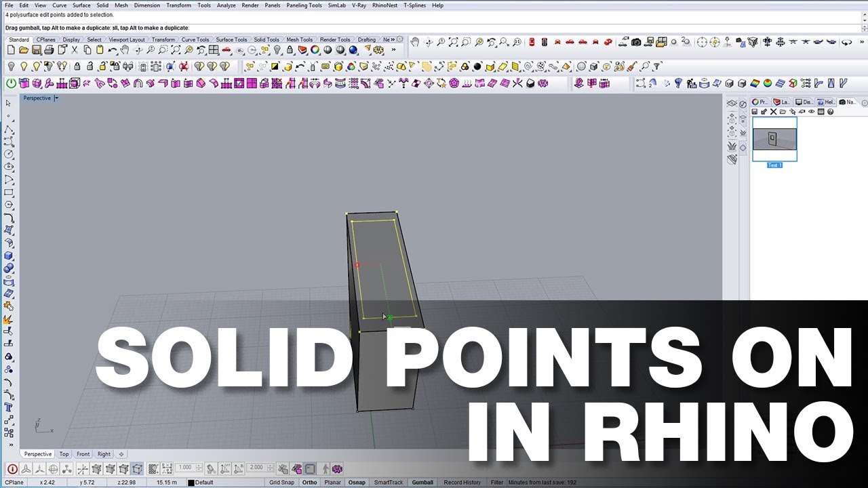Open the Solid menu
The width and height of the screenshot is (868, 488).
tap(101, 5)
